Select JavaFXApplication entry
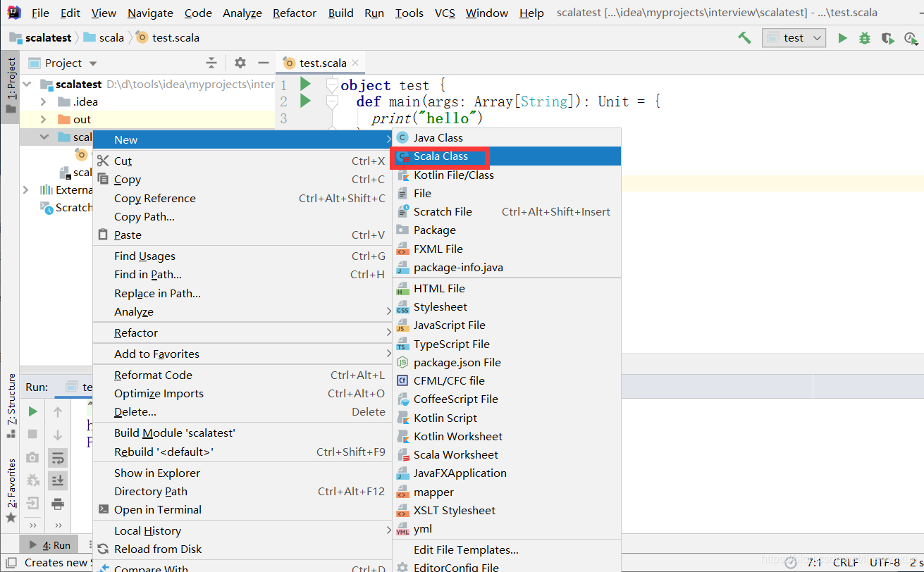Image resolution: width=924 pixels, height=572 pixels. [x=506, y=473]
